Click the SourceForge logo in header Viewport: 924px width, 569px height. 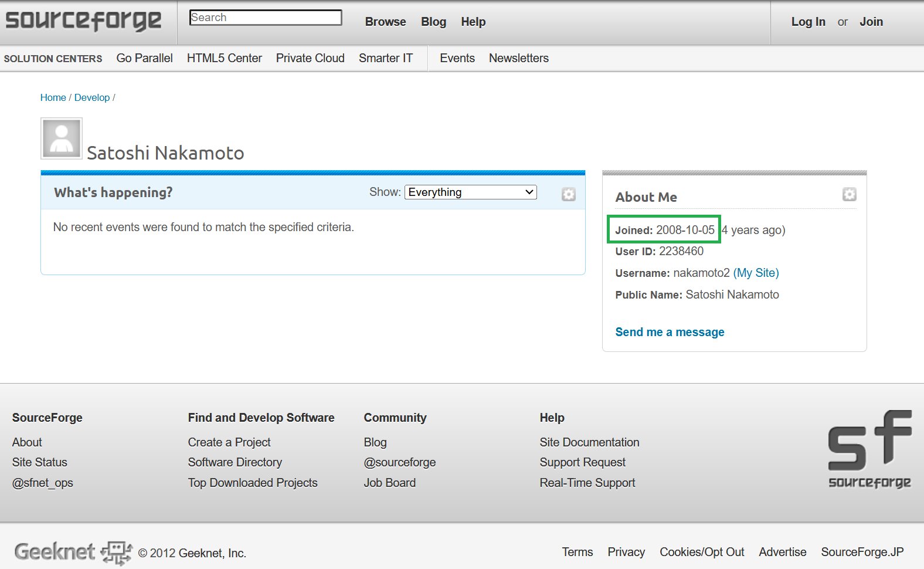pyautogui.click(x=83, y=21)
